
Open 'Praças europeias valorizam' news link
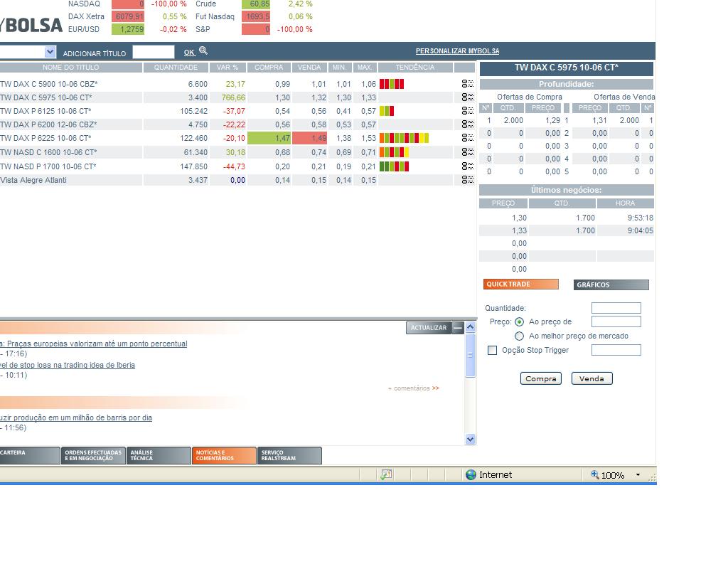click(x=94, y=344)
